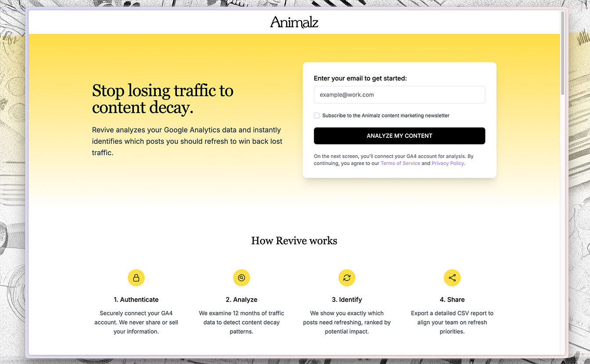Click the refresh arrows icon above Identify
590x364 pixels.
pos(347,278)
